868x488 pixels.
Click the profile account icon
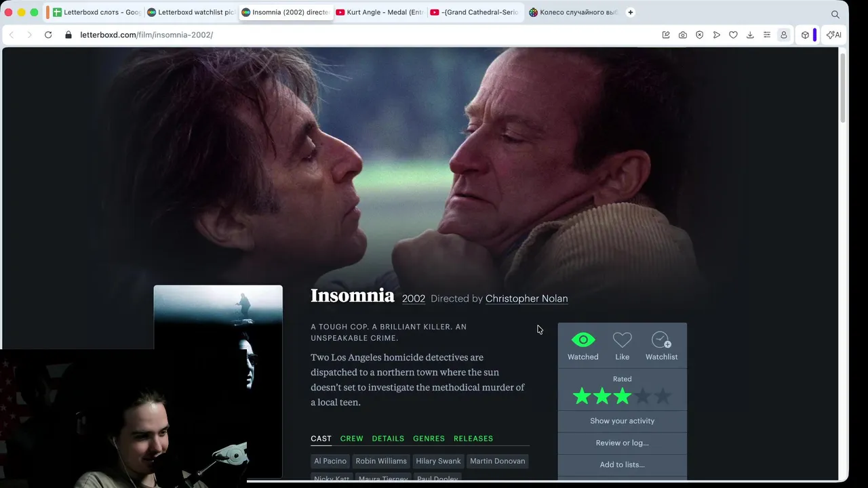(x=784, y=35)
